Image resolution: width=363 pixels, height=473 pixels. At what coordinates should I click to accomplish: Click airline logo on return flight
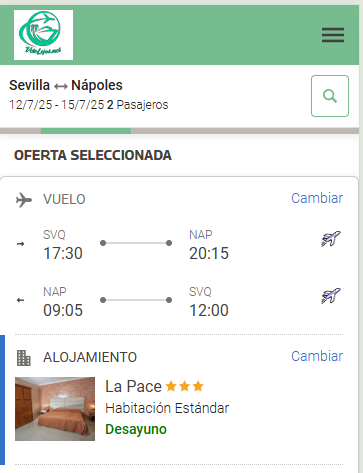coord(331,296)
